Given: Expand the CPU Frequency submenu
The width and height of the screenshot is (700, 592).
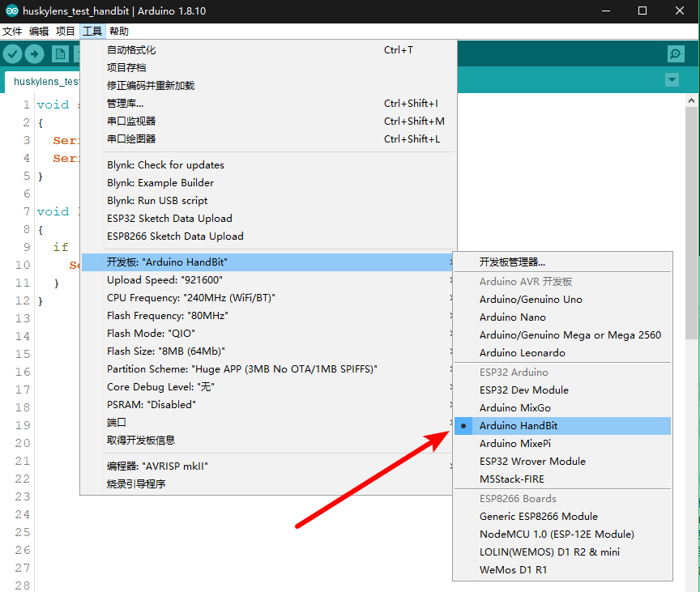Looking at the screenshot, I should (x=268, y=298).
